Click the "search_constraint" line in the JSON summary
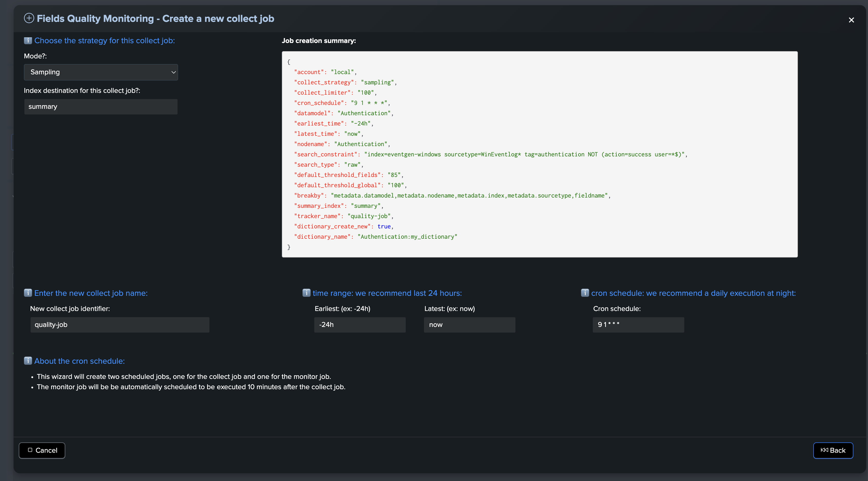 (x=491, y=155)
